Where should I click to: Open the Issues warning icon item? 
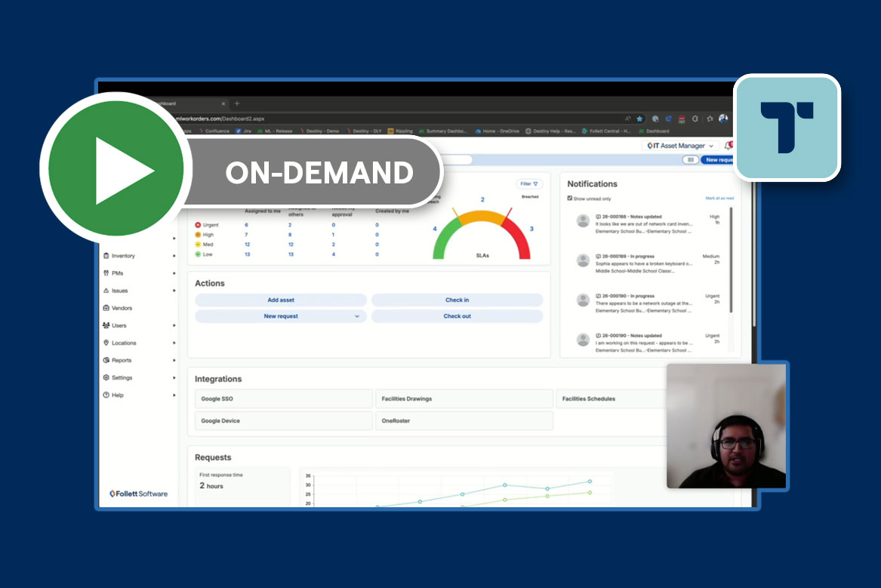[106, 291]
